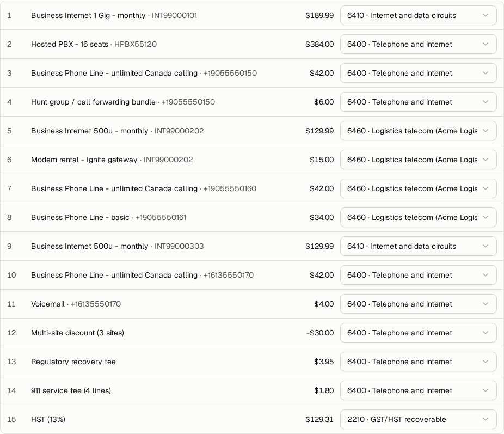
Task: Expand chevron on line 3 account selector
Action: (x=485, y=73)
